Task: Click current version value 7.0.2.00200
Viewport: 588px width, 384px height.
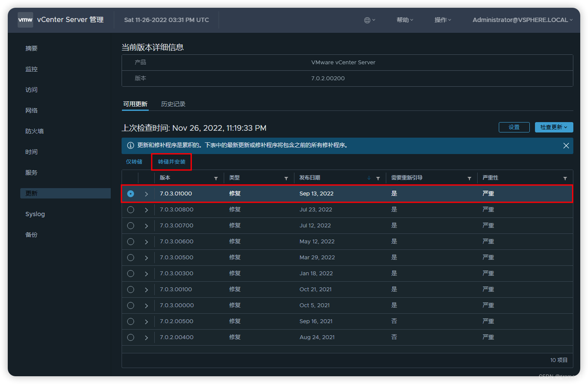Action: (x=328, y=79)
